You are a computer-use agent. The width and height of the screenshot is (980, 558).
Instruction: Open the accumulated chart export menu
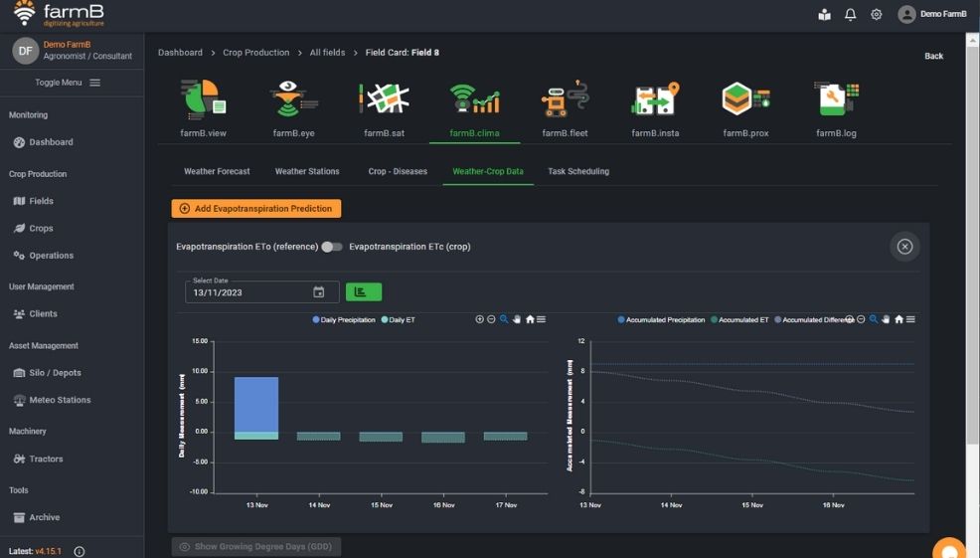pos(910,319)
